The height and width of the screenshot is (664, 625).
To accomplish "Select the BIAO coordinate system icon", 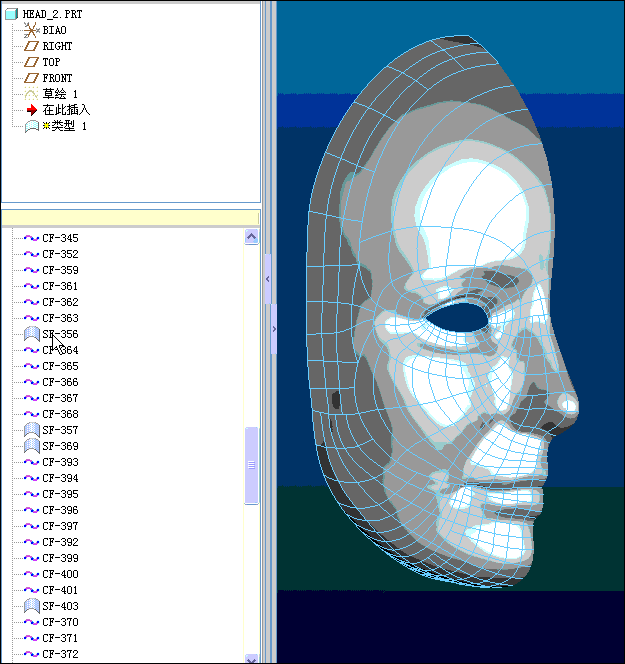I will coord(31,30).
